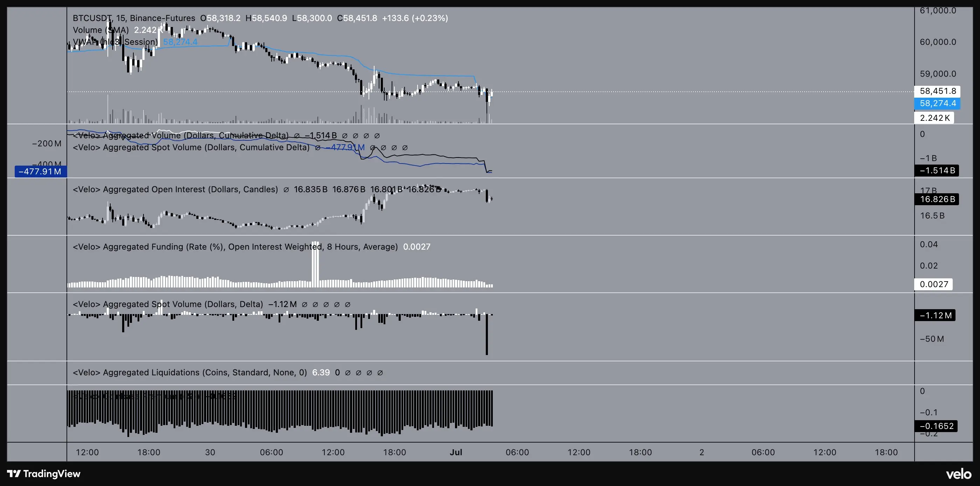Viewport: 980px width, 486px height.
Task: Click the 16.835 B open interest legend value
Action: pos(310,189)
